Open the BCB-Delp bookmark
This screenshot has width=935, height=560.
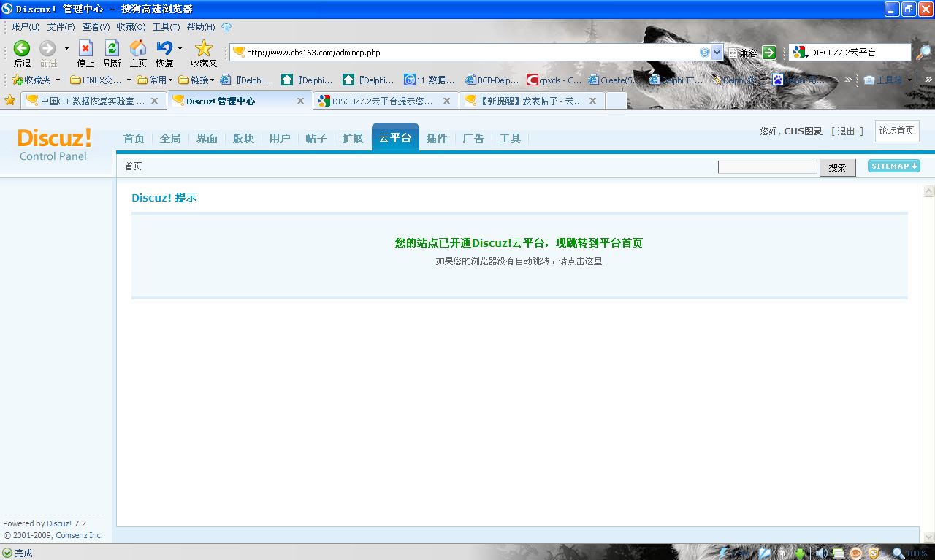pos(492,80)
